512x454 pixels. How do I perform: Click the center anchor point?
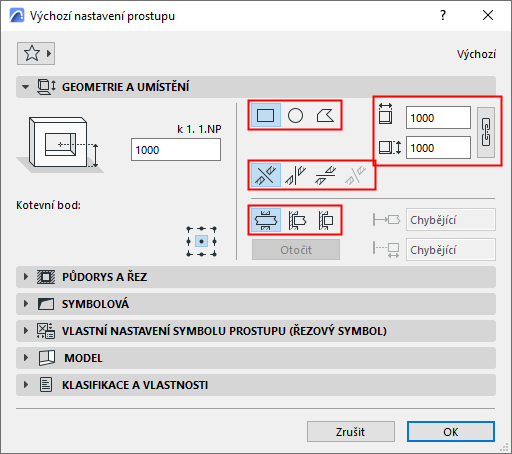[201, 241]
